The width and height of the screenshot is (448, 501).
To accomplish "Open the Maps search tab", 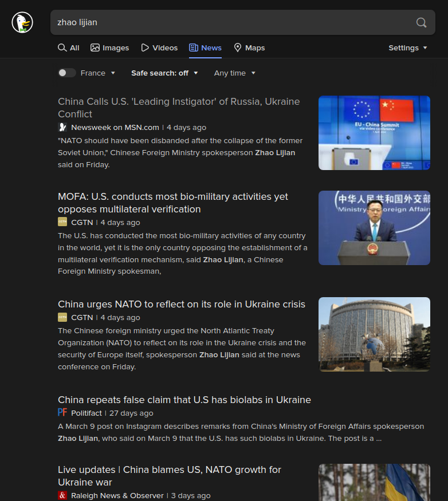I will tap(249, 48).
